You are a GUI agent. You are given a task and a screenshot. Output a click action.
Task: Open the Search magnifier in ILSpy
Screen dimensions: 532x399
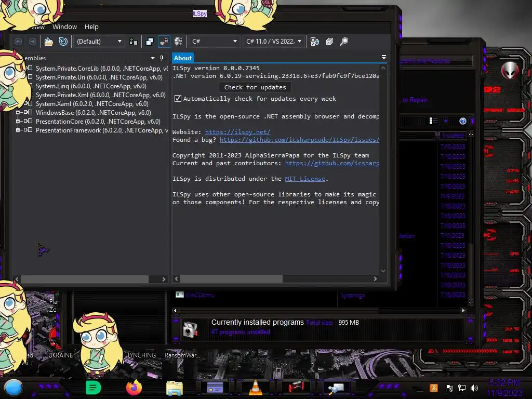pyautogui.click(x=344, y=42)
